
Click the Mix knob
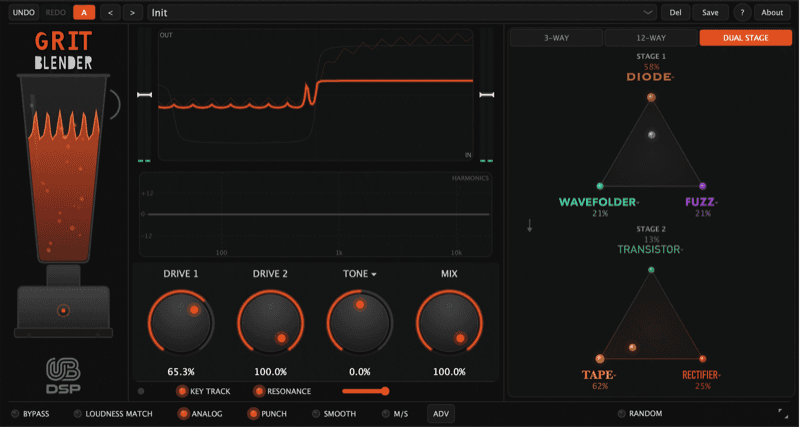(449, 323)
